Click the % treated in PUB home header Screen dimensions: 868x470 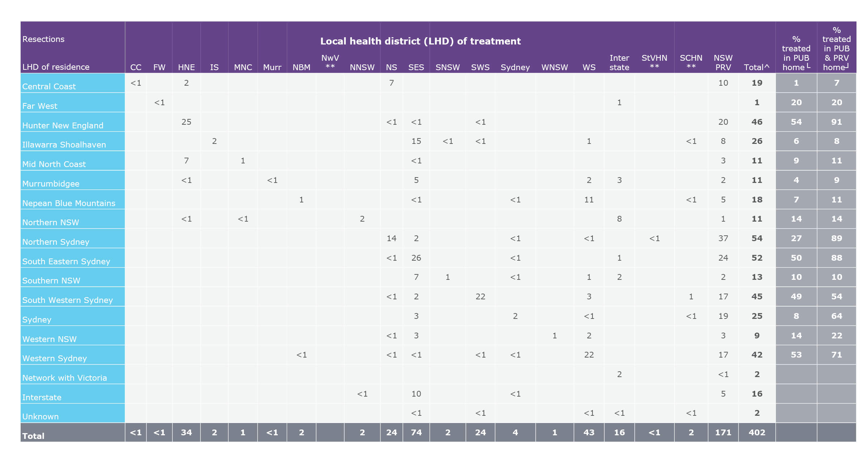796,53
